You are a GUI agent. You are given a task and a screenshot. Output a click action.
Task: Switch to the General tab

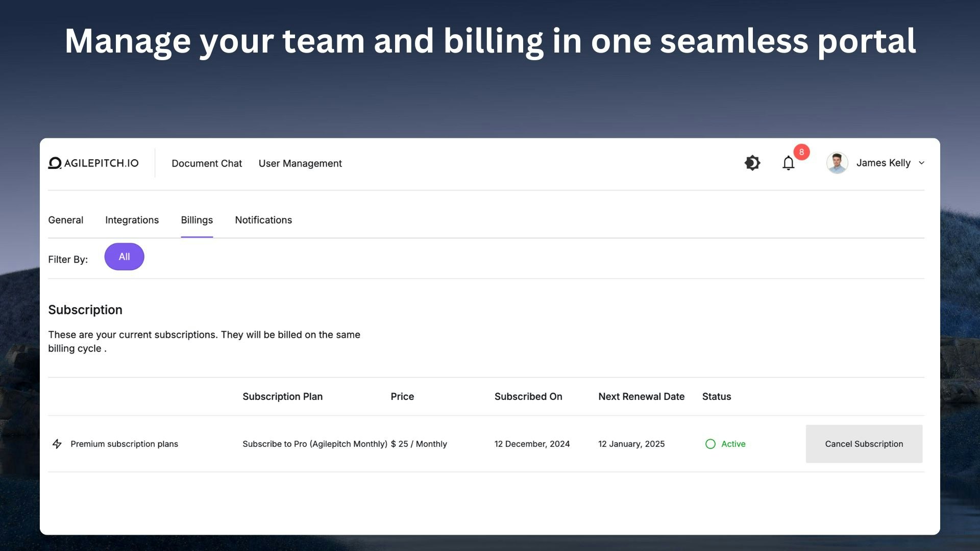tap(65, 220)
